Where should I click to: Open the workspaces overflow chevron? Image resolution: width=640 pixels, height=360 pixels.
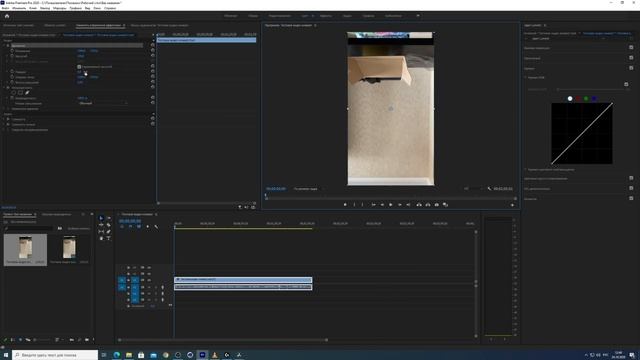(x=418, y=16)
